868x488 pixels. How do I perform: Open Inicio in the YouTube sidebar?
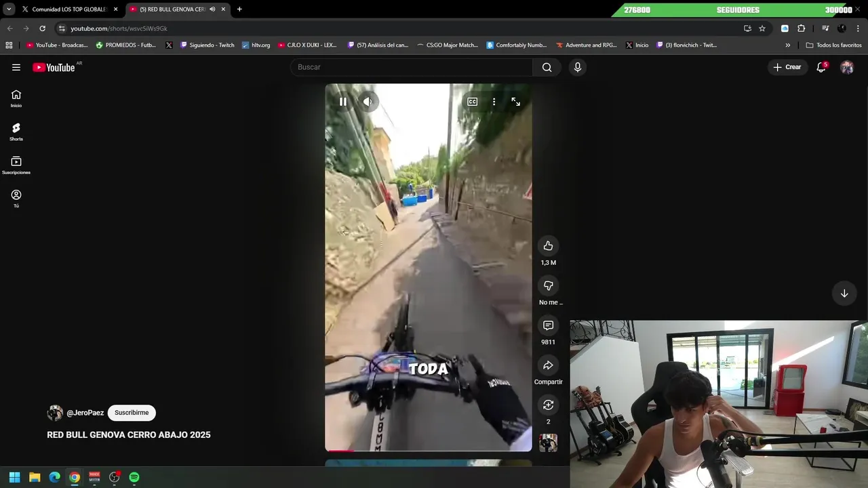(x=16, y=98)
